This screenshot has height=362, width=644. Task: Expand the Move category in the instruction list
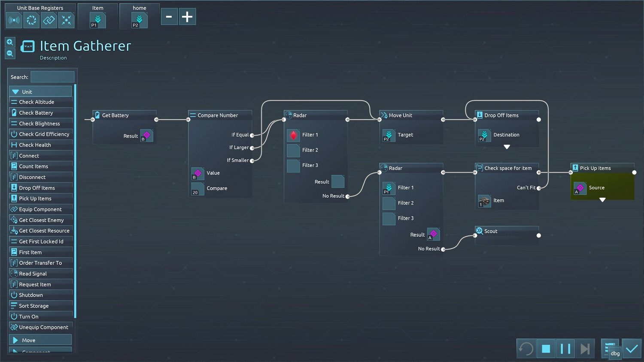click(40, 340)
